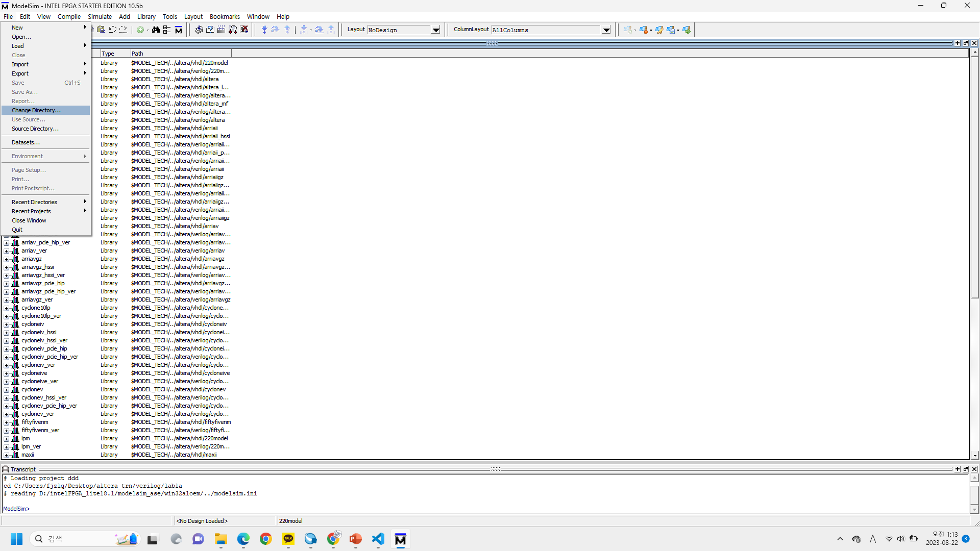Open Visual Studio Code from taskbar
Image resolution: width=980 pixels, height=551 pixels.
pos(378,539)
